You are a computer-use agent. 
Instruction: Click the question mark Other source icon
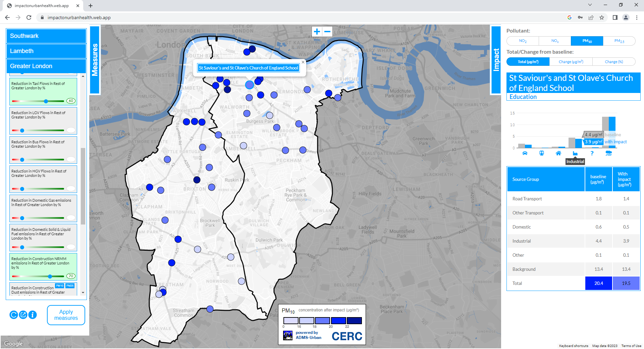(592, 153)
